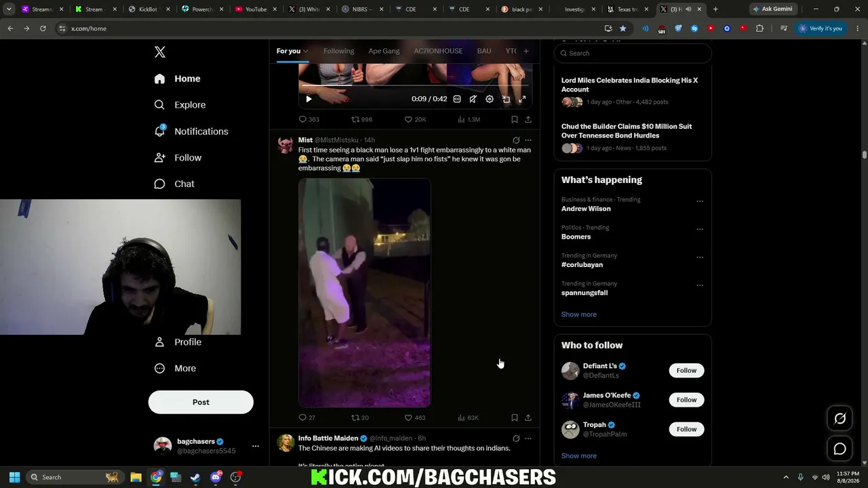The height and width of the screenshot is (488, 868).
Task: Open the floating Grok button
Action: (x=840, y=419)
